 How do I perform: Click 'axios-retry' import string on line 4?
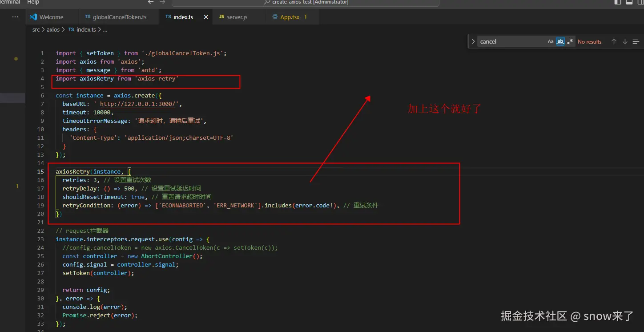[x=157, y=78]
